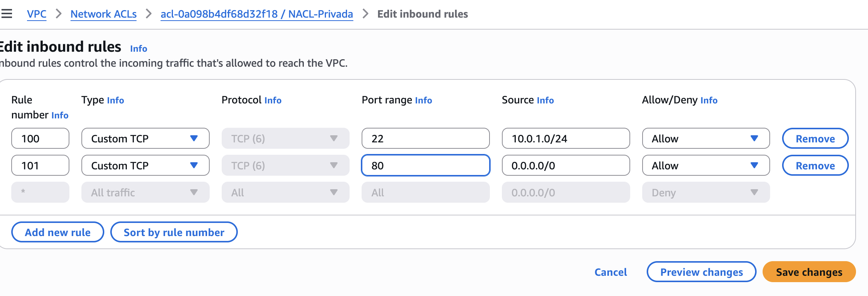
Task: Expand Type dropdown for rule 100
Action: pyautogui.click(x=145, y=139)
